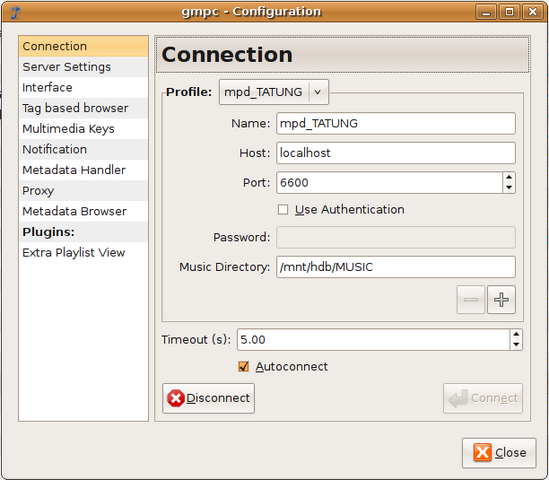Close window using titlebar X
This screenshot has height=480, width=549.
[x=533, y=12]
